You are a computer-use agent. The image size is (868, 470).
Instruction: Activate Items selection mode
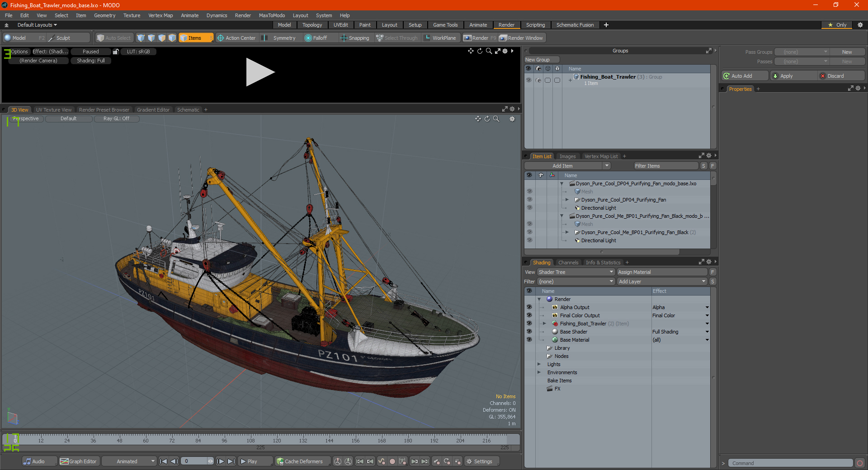point(196,38)
